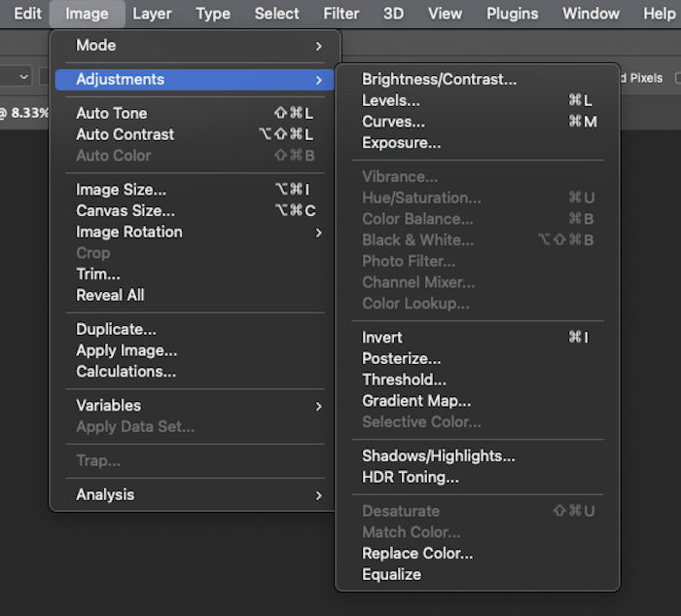Open Exposure adjustment
The height and width of the screenshot is (616, 681).
[x=478, y=143]
